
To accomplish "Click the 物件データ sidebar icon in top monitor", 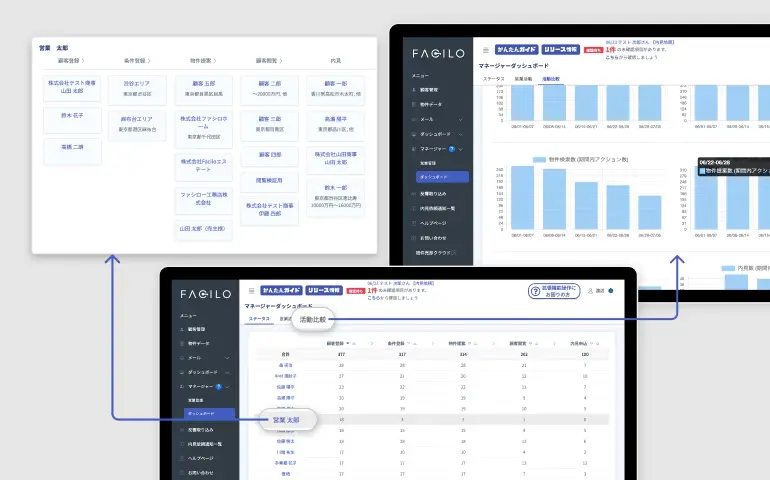I will [x=413, y=103].
